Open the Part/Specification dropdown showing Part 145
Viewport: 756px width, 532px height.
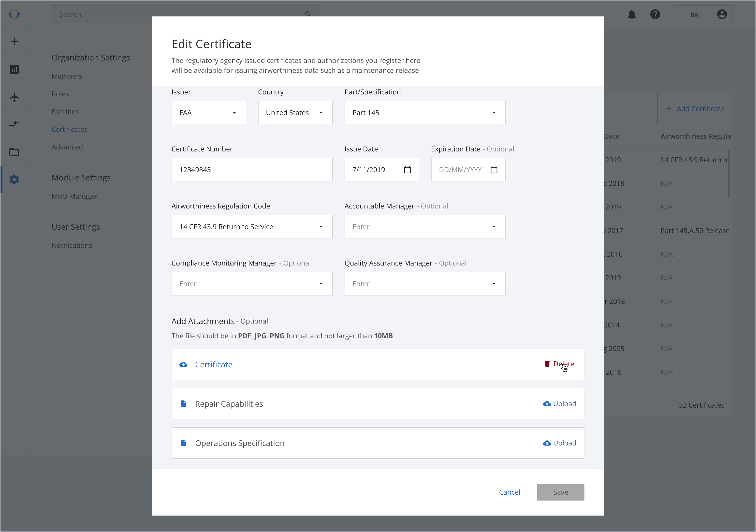point(425,113)
